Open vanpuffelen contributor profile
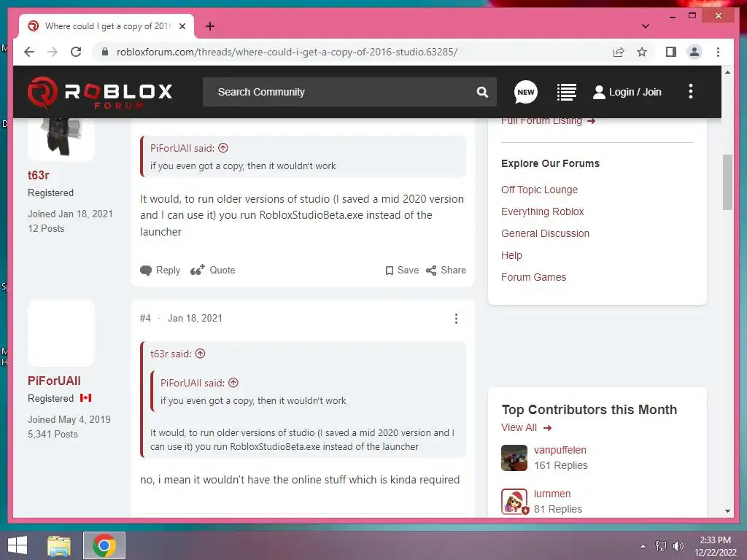Screen dimensions: 747x560 [x=560, y=450]
